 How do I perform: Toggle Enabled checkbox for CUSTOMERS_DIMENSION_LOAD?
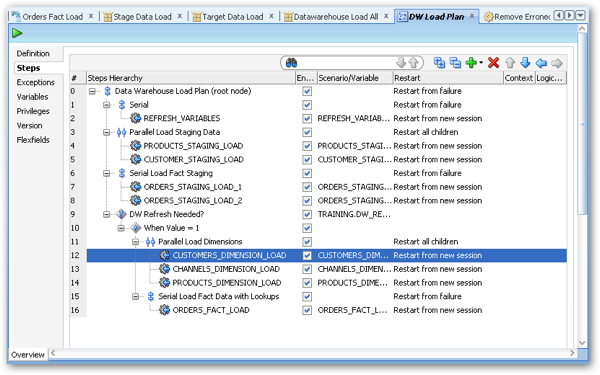point(307,256)
